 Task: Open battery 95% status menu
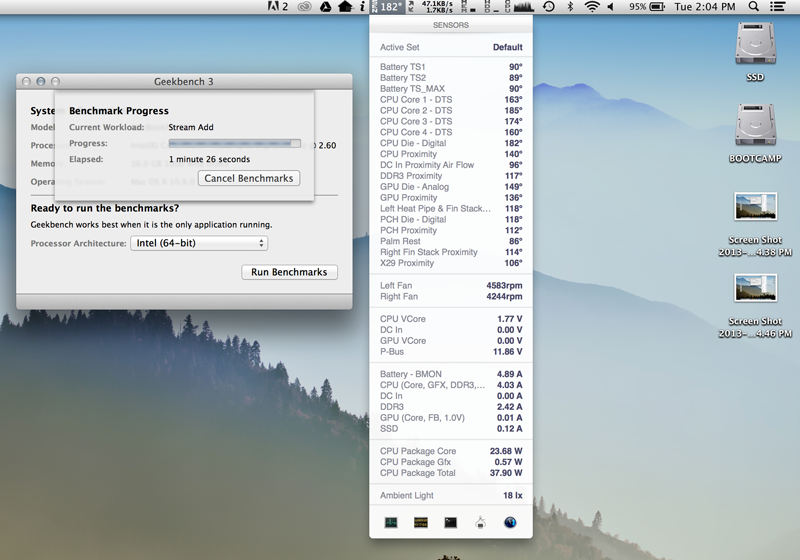pyautogui.click(x=646, y=7)
